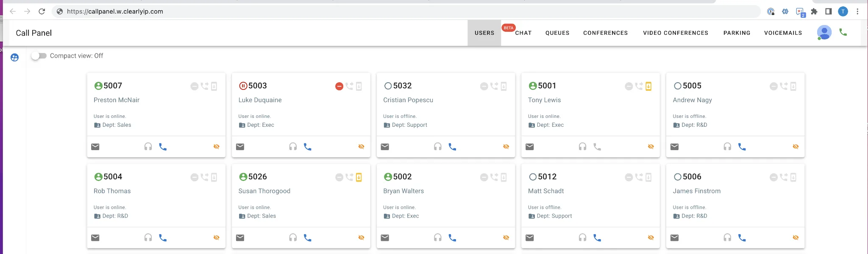Screen dimensions: 868x254
Task: Call Cristian Popescu using the phone icon
Action: [452, 147]
